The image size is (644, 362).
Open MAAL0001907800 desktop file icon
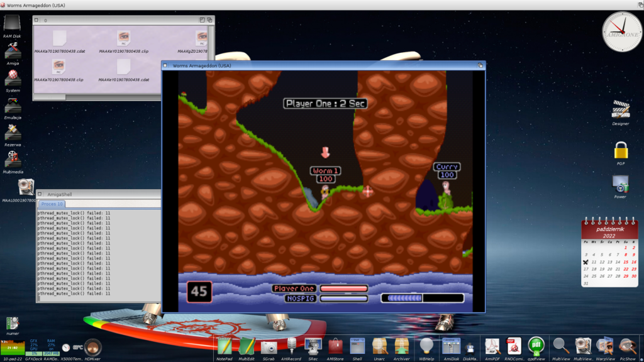click(x=25, y=187)
